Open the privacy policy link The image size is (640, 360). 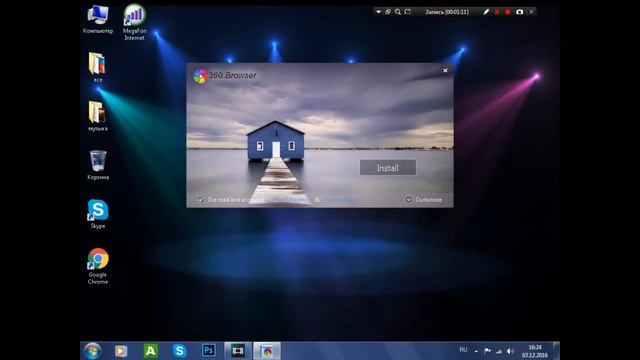point(341,200)
